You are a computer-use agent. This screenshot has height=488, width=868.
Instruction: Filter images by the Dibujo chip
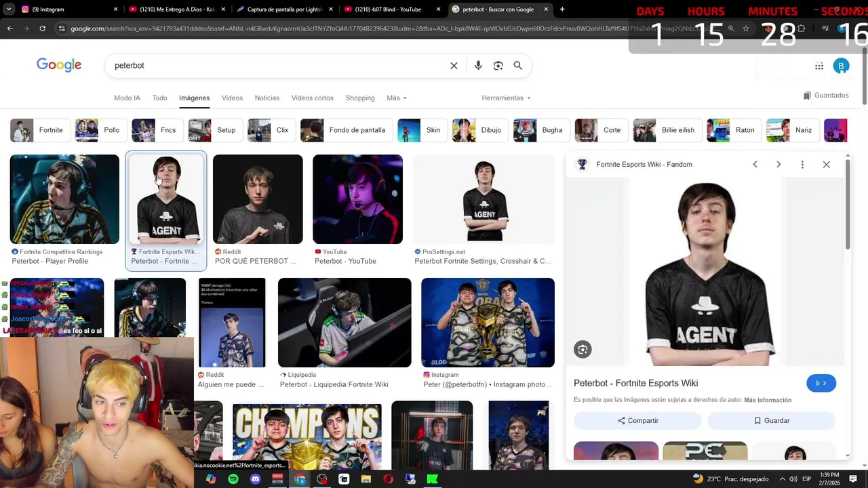point(481,130)
